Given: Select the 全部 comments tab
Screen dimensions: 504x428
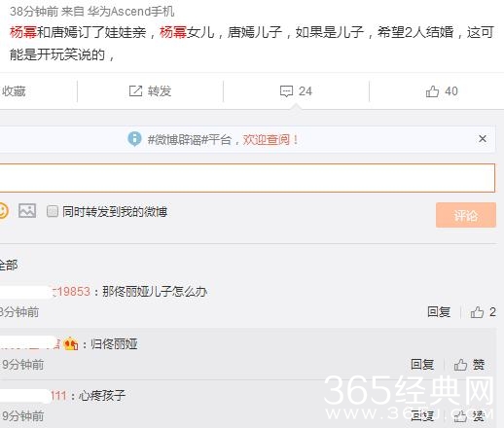Looking at the screenshot, I should click(x=9, y=265).
